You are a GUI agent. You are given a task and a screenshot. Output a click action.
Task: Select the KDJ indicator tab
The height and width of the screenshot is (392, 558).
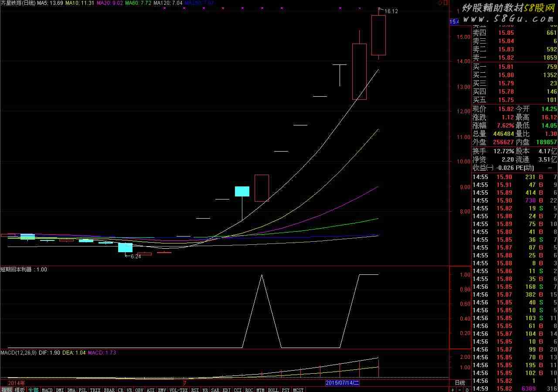(227, 389)
